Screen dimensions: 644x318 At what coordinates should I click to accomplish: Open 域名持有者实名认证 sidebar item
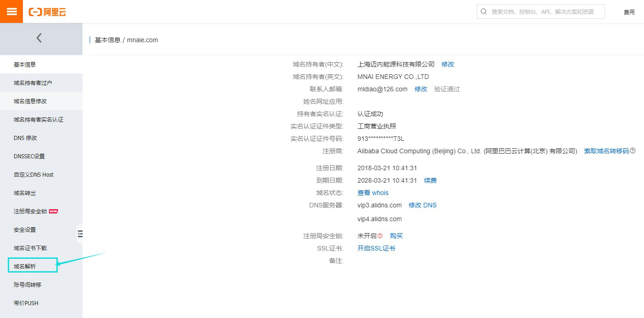[x=41, y=119]
